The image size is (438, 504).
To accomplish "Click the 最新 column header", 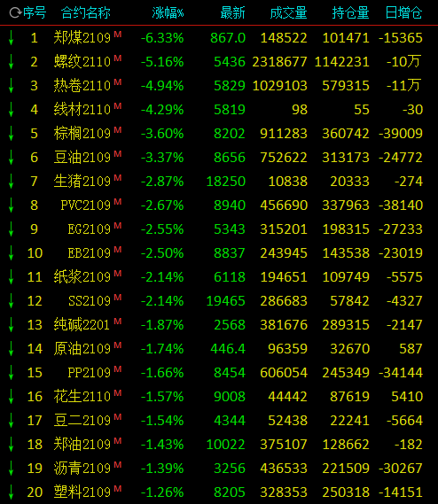I will coord(232,13).
